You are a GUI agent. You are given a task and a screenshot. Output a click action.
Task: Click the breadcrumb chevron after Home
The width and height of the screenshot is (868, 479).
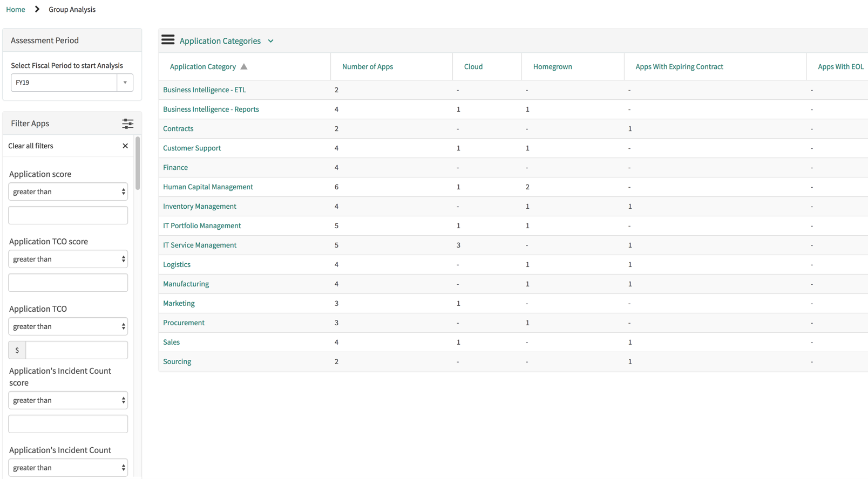(37, 9)
